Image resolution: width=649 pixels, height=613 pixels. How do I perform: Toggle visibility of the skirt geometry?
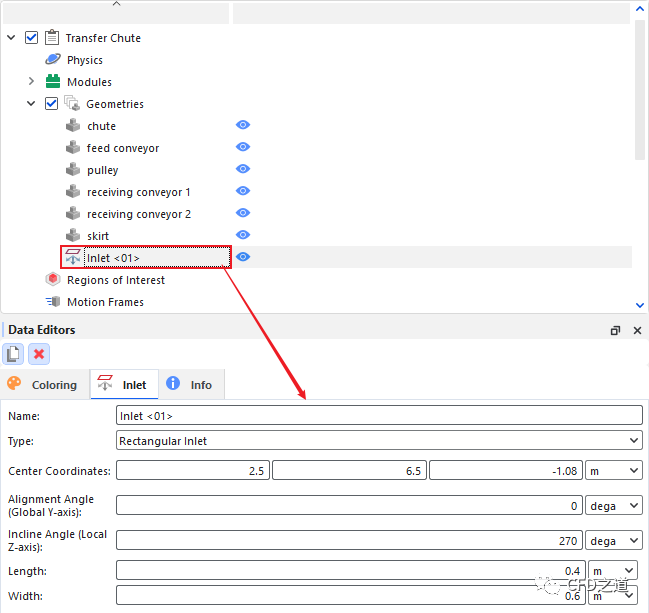[x=243, y=236]
